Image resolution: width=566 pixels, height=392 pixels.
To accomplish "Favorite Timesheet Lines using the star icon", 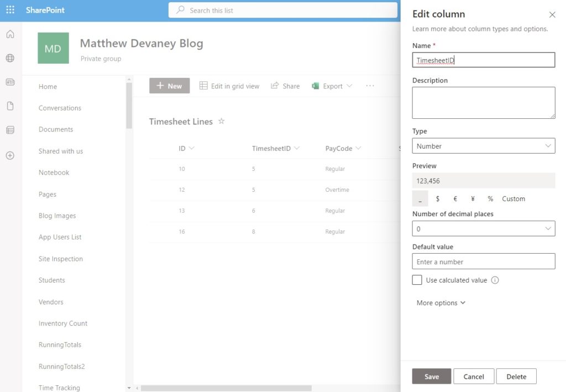I will coord(221,121).
